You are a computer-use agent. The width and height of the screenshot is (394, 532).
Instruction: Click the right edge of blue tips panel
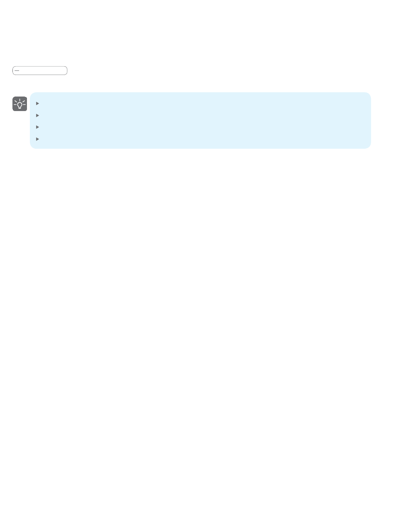(368, 120)
